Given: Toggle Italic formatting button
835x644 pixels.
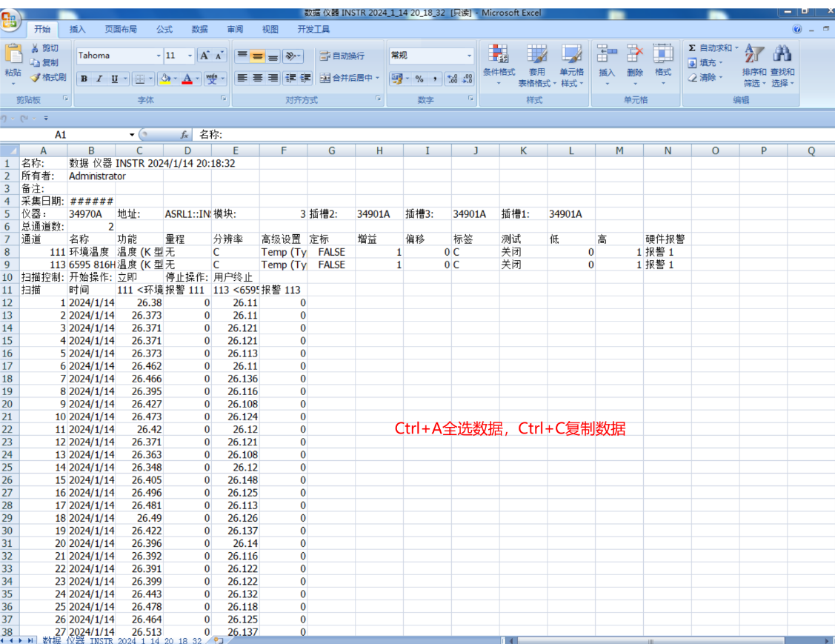Looking at the screenshot, I should pos(99,79).
